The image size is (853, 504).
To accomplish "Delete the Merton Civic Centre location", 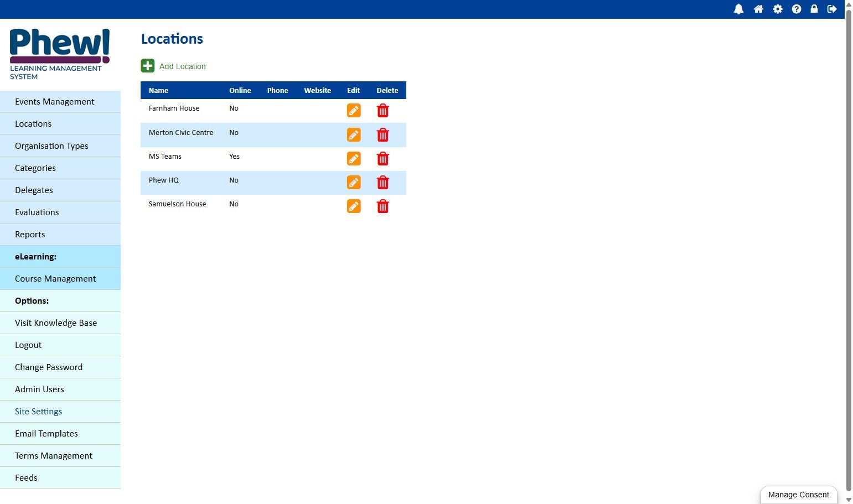I will pos(382,135).
